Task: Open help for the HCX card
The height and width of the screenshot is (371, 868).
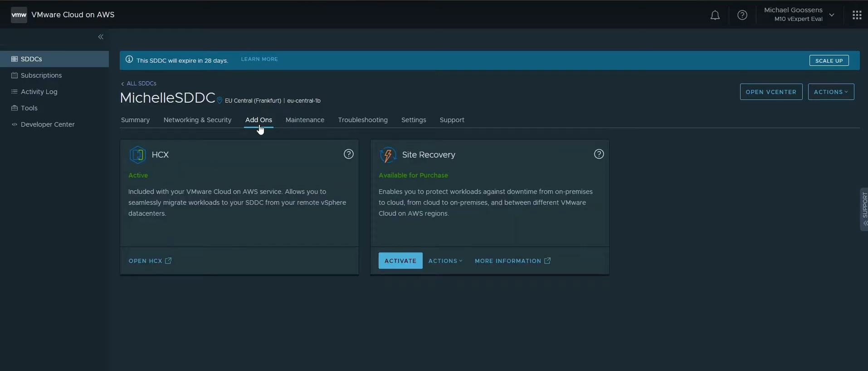Action: 349,154
